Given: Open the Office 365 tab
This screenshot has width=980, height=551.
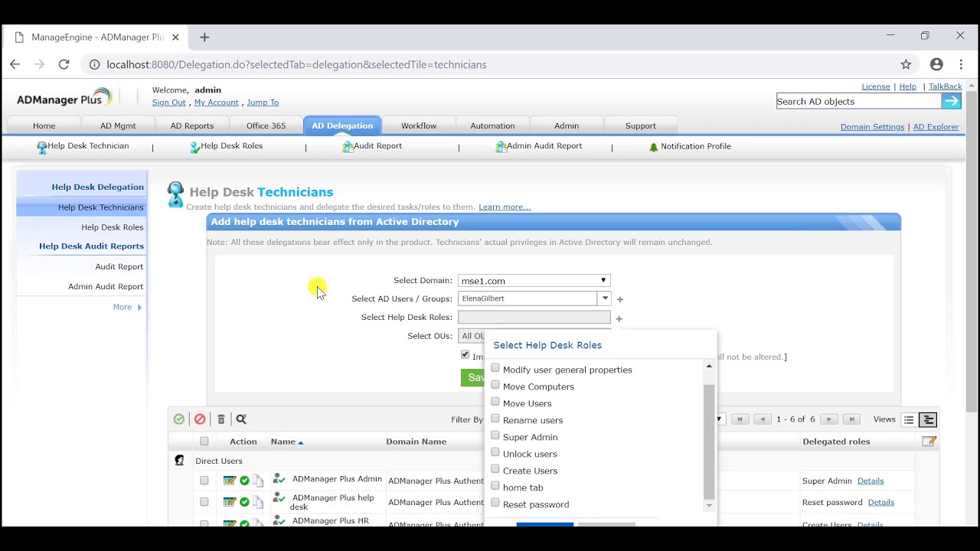Looking at the screenshot, I should pyautogui.click(x=266, y=126).
